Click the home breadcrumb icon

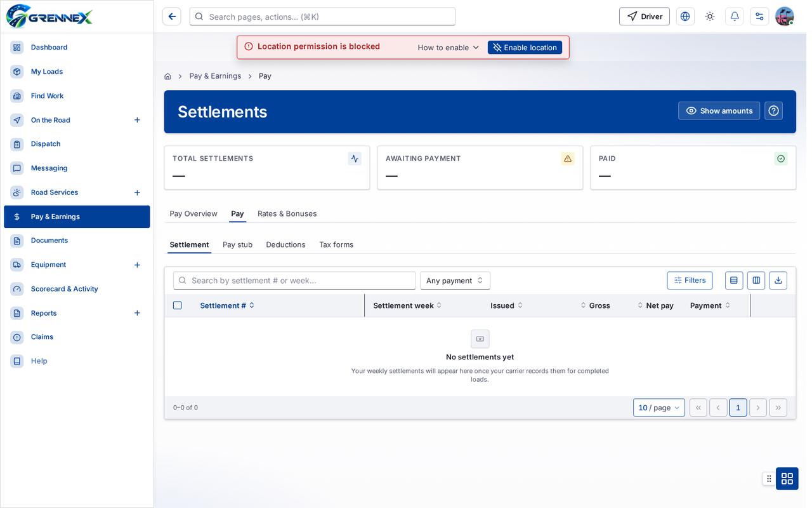point(167,76)
